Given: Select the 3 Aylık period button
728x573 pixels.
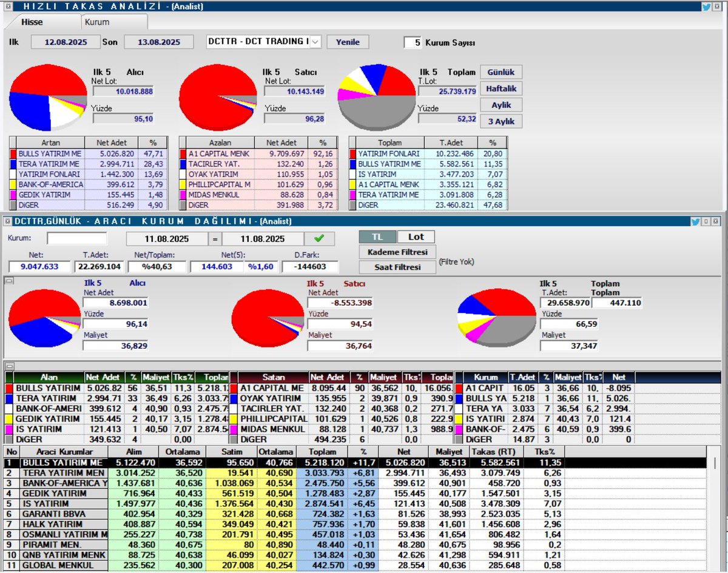Looking at the screenshot, I should coord(501,121).
